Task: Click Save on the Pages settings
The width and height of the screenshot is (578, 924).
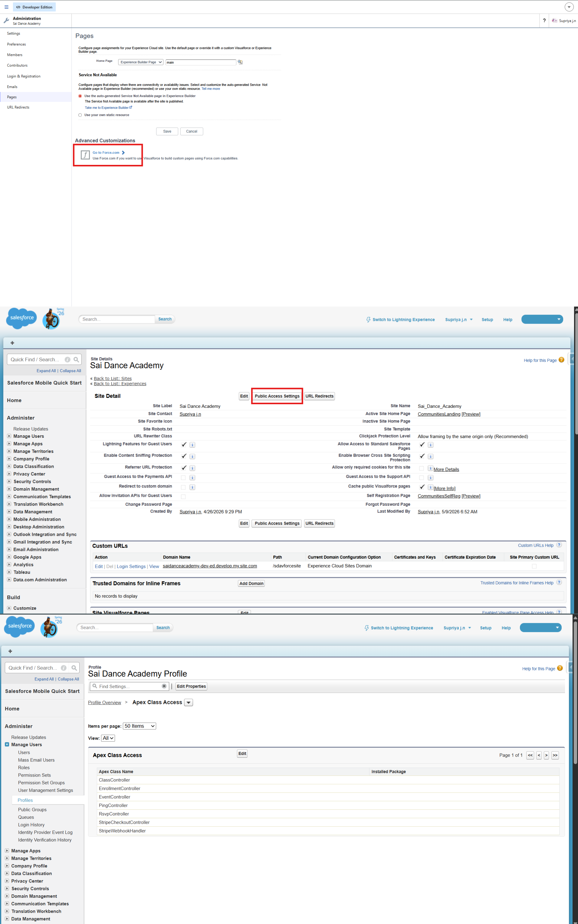Action: point(167,131)
